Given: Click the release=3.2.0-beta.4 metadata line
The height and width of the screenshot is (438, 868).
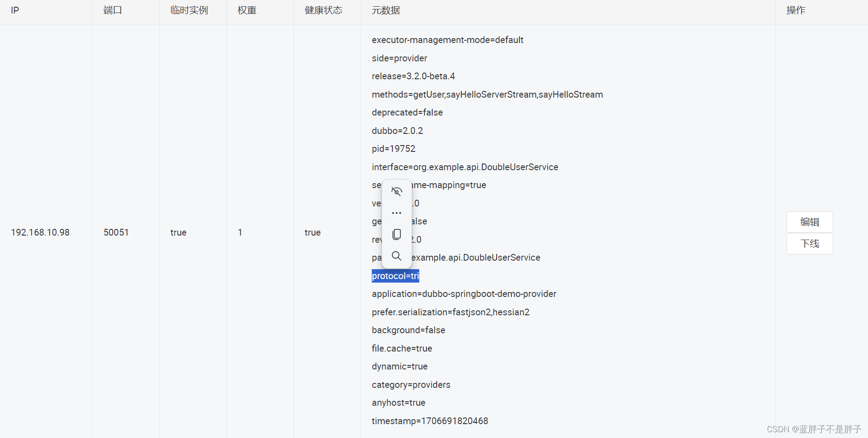Looking at the screenshot, I should (413, 76).
